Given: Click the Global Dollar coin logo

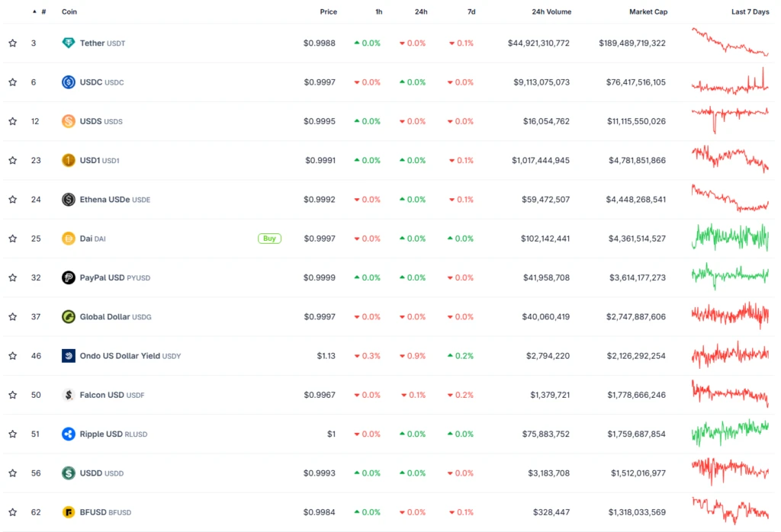Looking at the screenshot, I should pos(68,316).
